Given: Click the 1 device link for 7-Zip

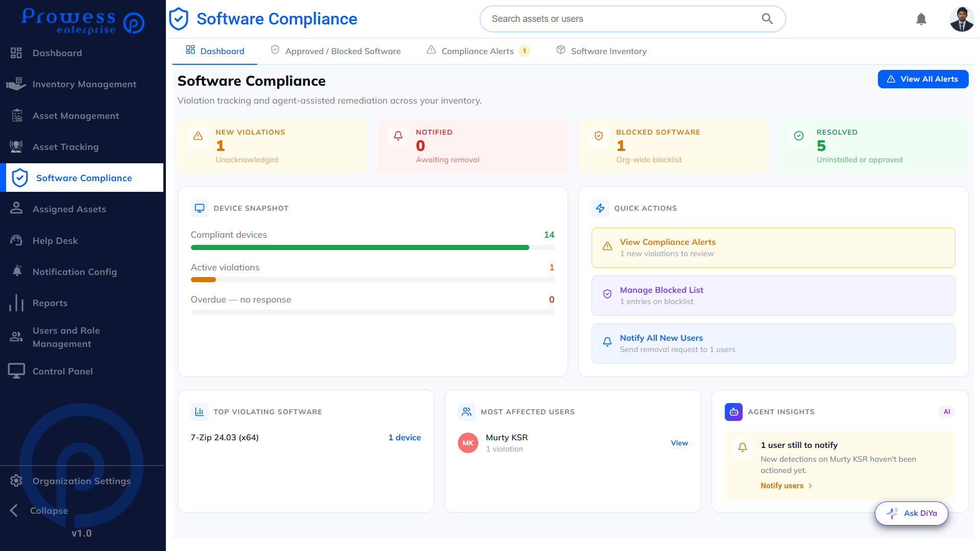Looking at the screenshot, I should coord(404,438).
